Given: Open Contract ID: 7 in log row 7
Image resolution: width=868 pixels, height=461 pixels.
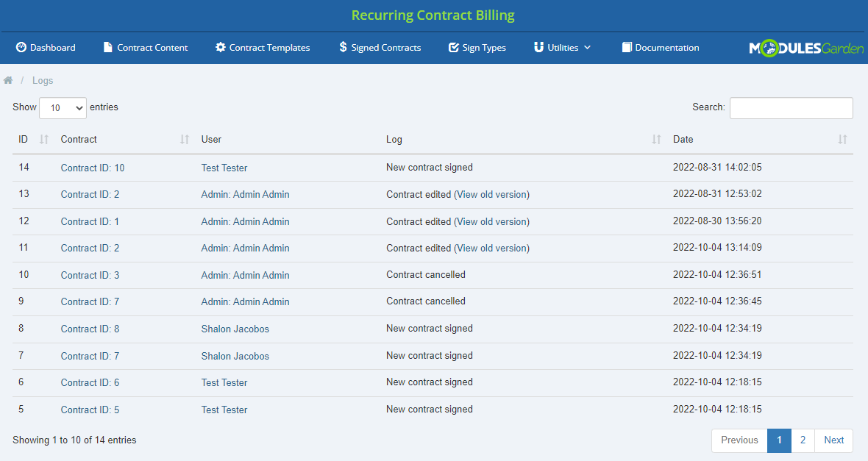Looking at the screenshot, I should 90,356.
